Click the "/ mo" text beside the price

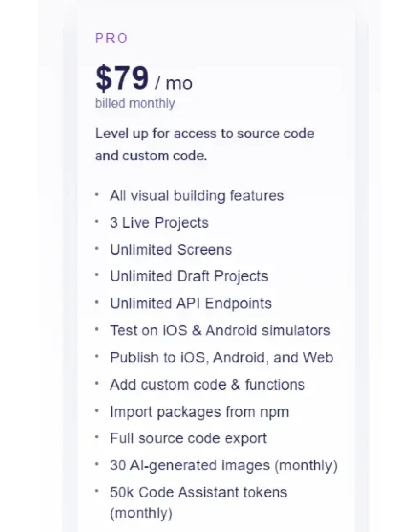174,83
